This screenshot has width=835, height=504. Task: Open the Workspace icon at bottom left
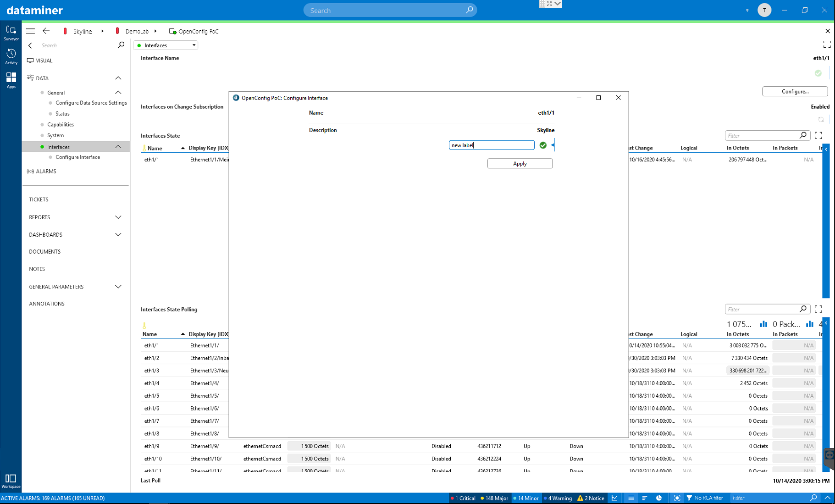pos(11,481)
